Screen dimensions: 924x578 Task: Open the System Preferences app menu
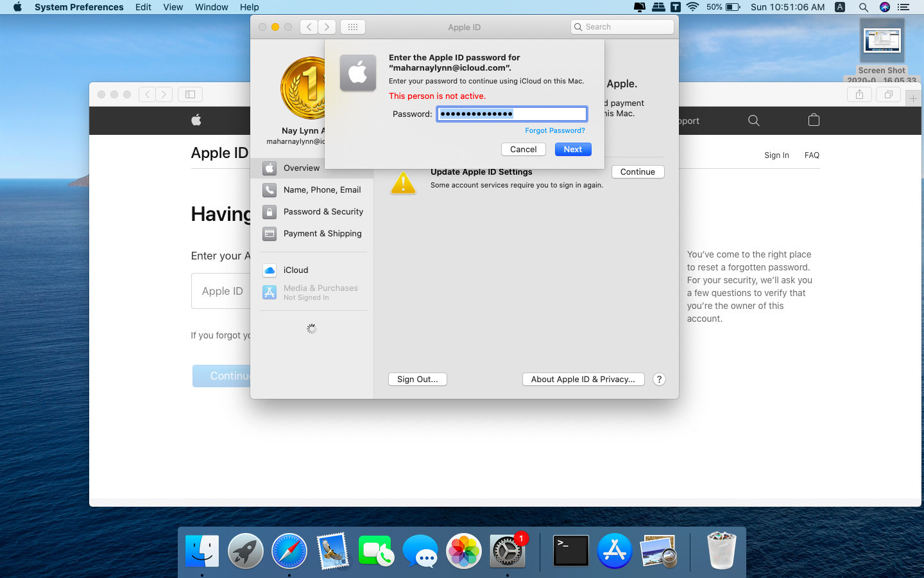tap(79, 7)
